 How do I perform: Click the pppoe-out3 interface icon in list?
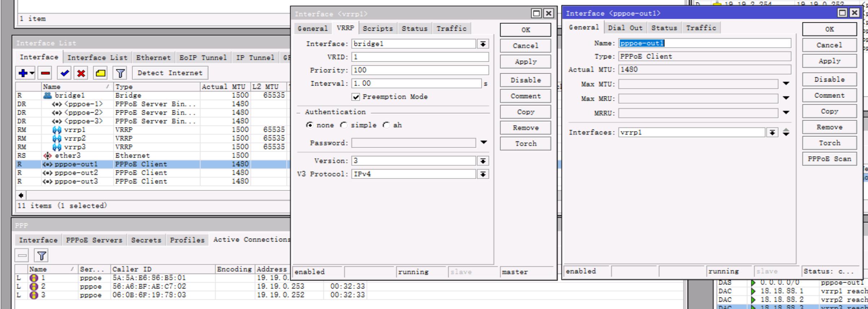(47, 182)
